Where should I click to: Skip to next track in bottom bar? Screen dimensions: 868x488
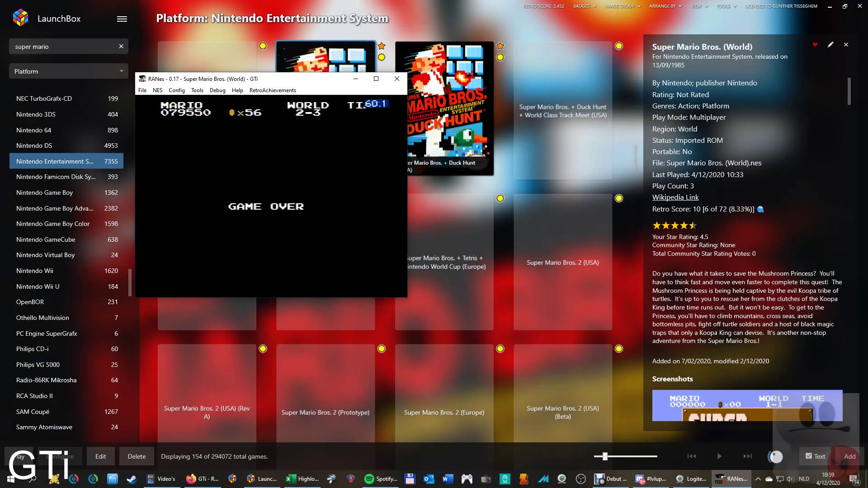[748, 456]
